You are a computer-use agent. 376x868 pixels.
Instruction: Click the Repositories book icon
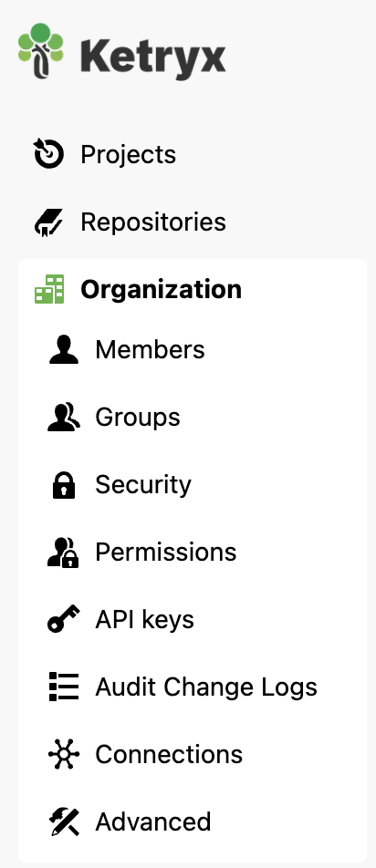(x=48, y=222)
